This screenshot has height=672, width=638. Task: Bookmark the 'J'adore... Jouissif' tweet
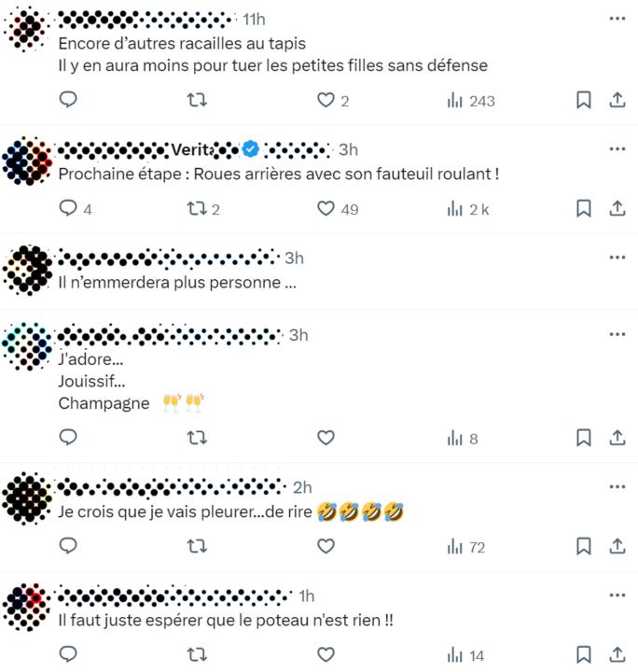click(584, 438)
